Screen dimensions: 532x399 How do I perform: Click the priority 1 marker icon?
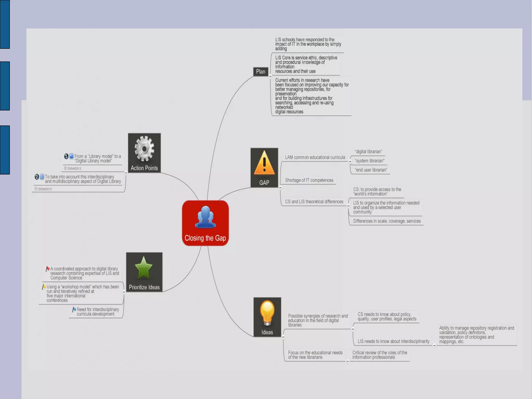pyautogui.click(x=66, y=156)
